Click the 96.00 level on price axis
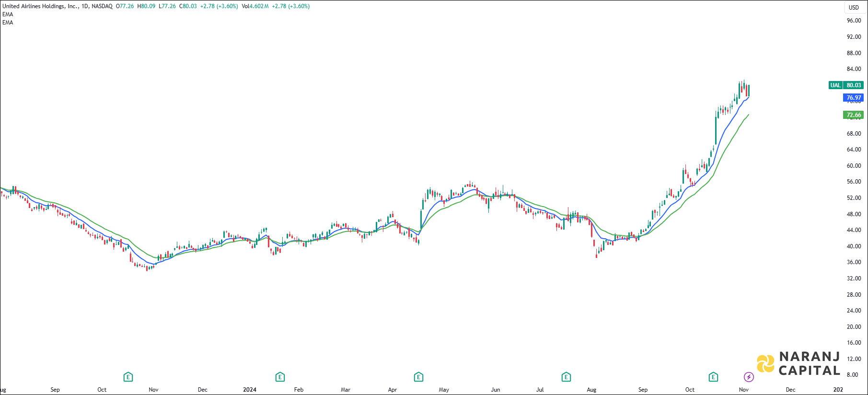The height and width of the screenshot is (395, 868). tap(854, 21)
